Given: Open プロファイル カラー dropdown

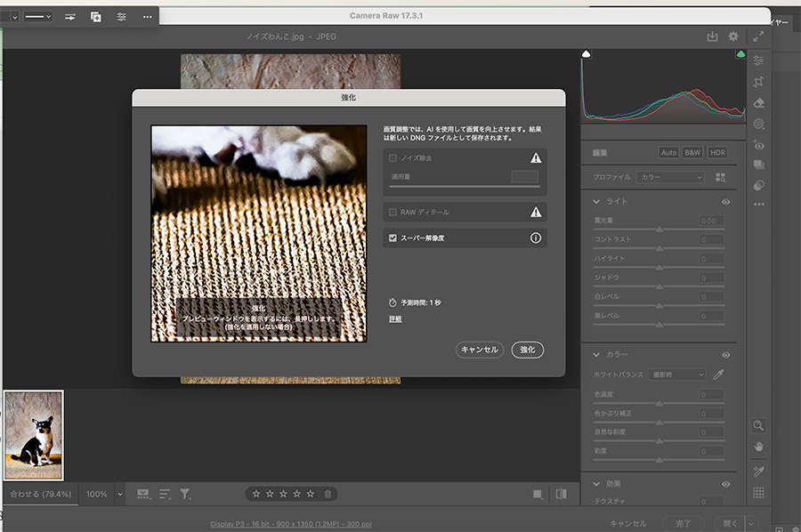Looking at the screenshot, I should (671, 177).
